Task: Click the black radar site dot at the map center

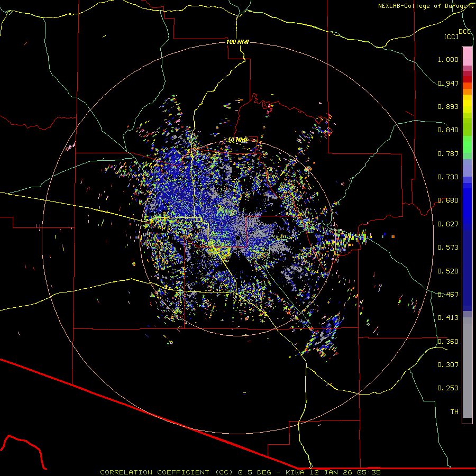Action: pyautogui.click(x=239, y=238)
